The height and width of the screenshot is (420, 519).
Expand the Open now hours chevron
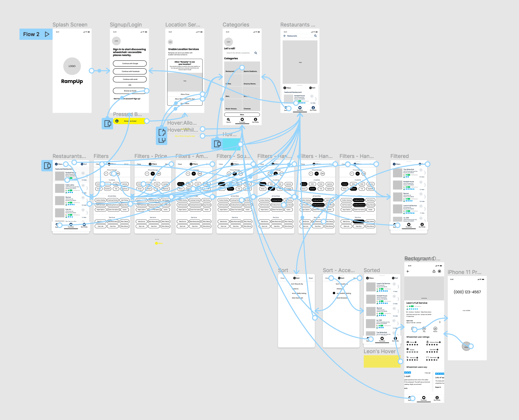click(x=439, y=322)
